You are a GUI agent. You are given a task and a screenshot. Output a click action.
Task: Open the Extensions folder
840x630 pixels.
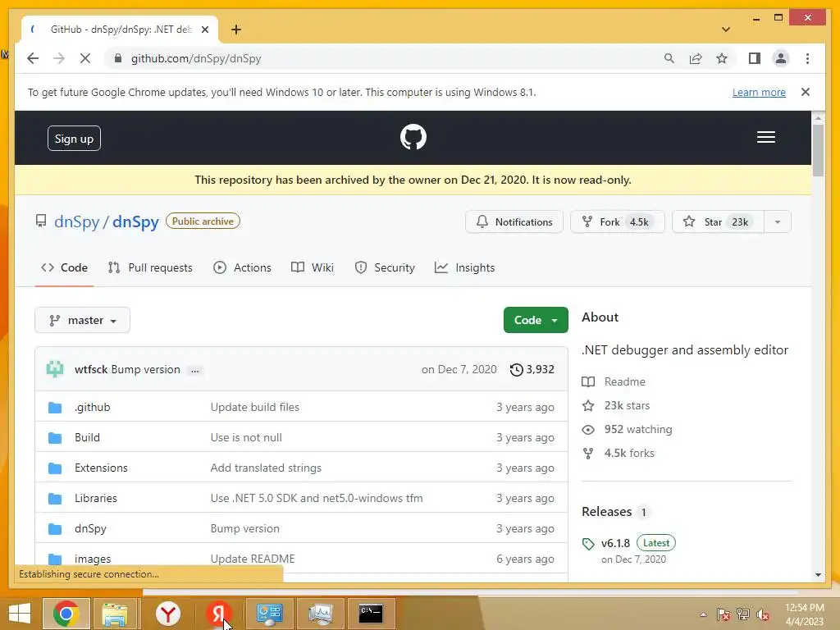(x=101, y=468)
